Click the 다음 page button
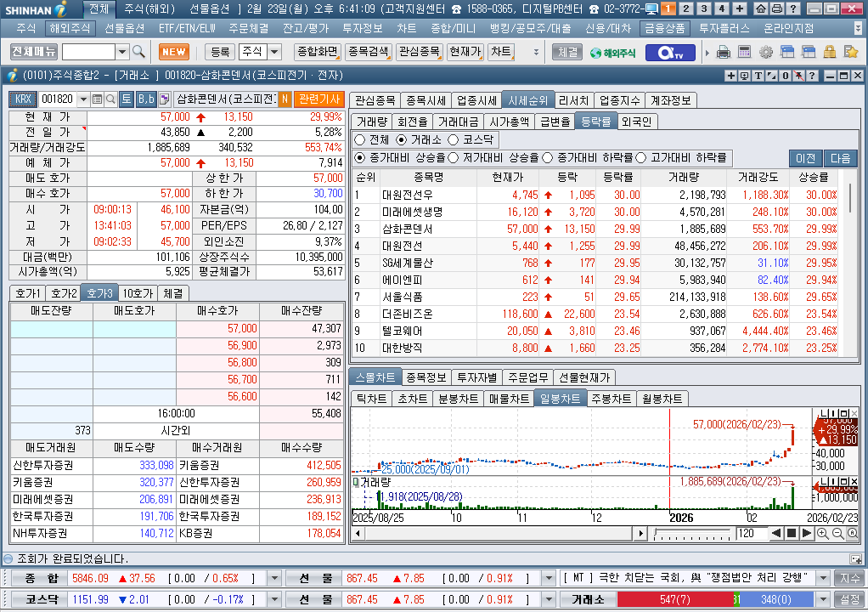This screenshot has width=868, height=612. coord(840,158)
